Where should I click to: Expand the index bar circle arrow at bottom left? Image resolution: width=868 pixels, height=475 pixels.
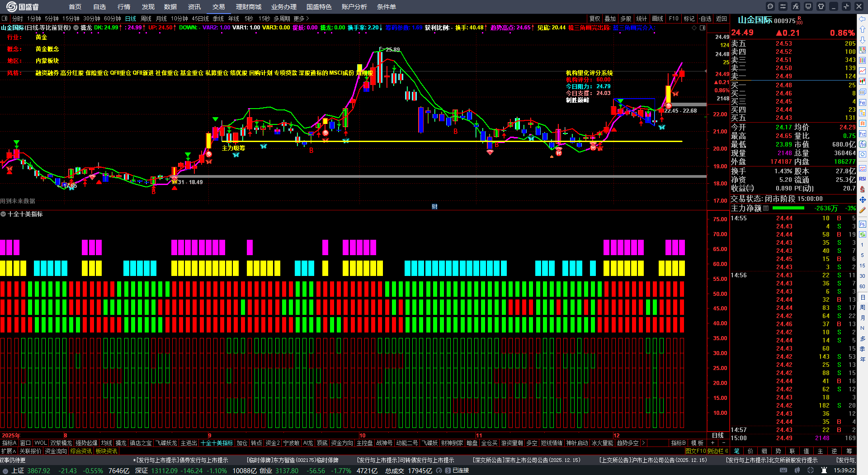(5, 470)
